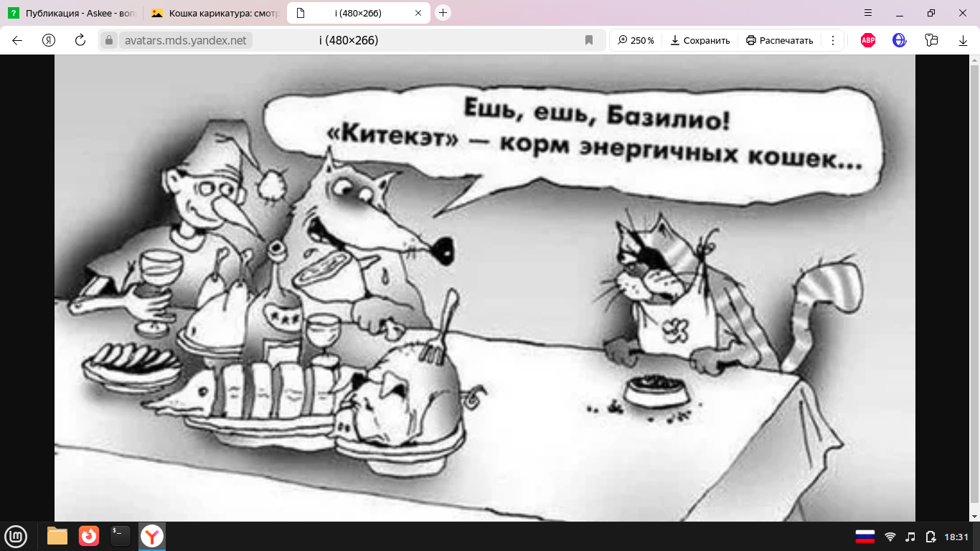Open the browser hamburger menu
980x551 pixels.
click(868, 13)
